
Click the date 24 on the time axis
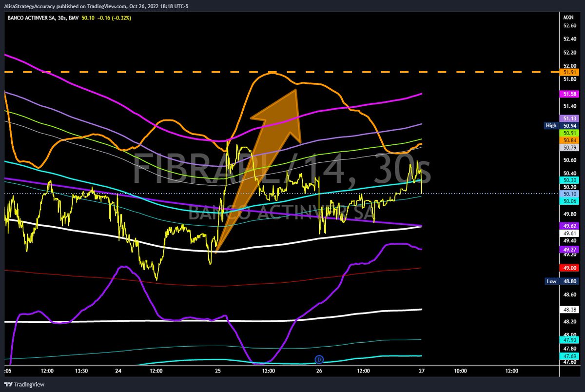[x=118, y=371]
